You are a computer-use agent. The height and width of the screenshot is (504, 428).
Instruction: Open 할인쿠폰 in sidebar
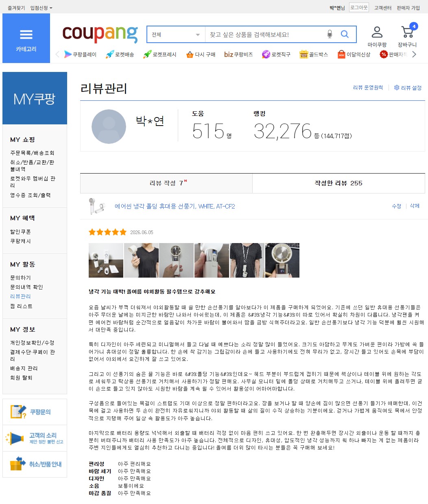(x=20, y=232)
